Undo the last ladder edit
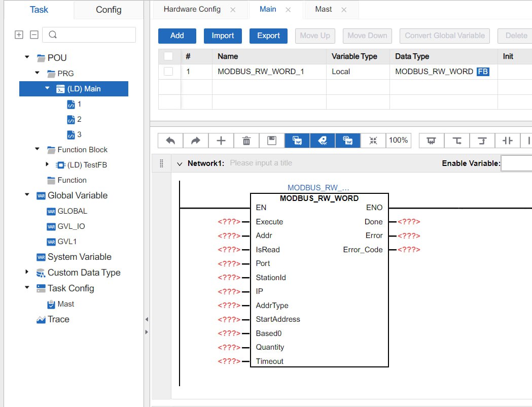 pos(170,141)
